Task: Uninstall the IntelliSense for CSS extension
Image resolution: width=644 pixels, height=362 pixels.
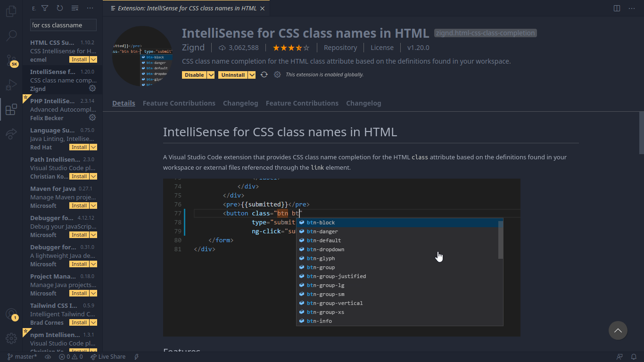Action: (x=233, y=75)
